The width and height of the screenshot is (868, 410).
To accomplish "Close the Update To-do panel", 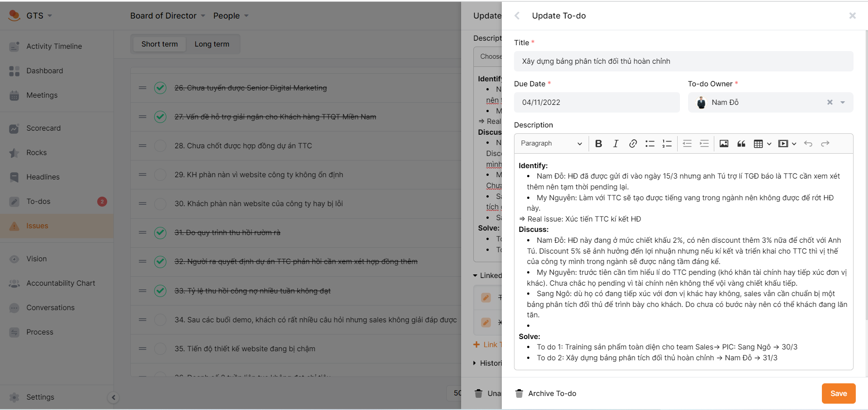I will (x=853, y=16).
